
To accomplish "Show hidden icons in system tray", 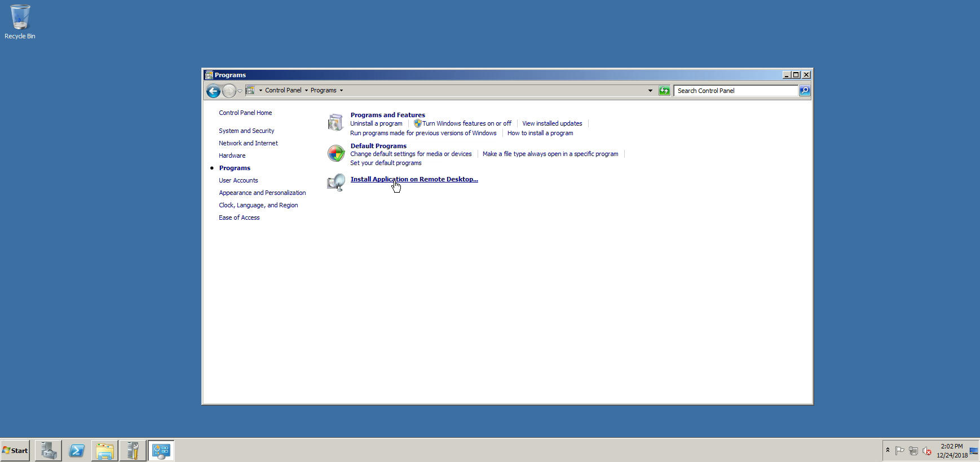I will pos(888,450).
